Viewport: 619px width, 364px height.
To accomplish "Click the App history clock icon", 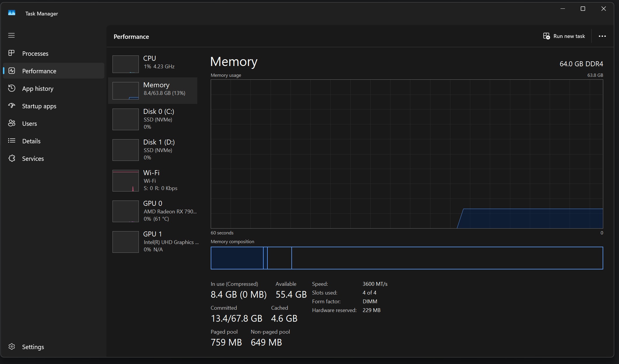I will pyautogui.click(x=12, y=88).
